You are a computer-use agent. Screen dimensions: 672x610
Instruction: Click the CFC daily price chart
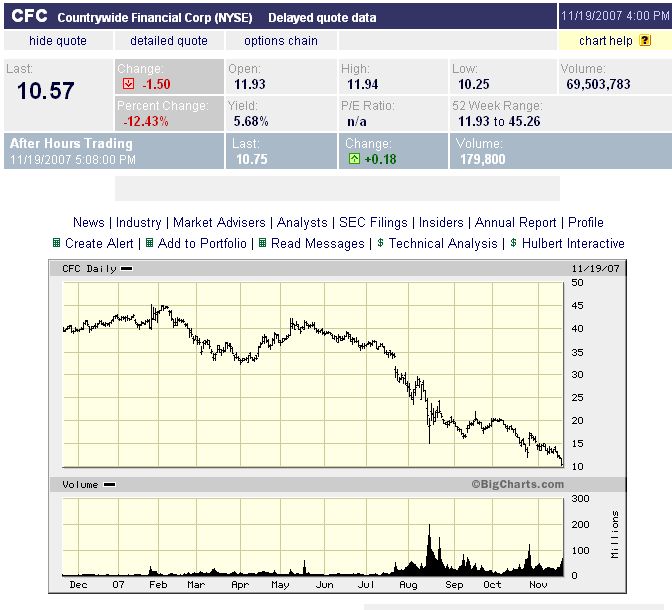(313, 374)
